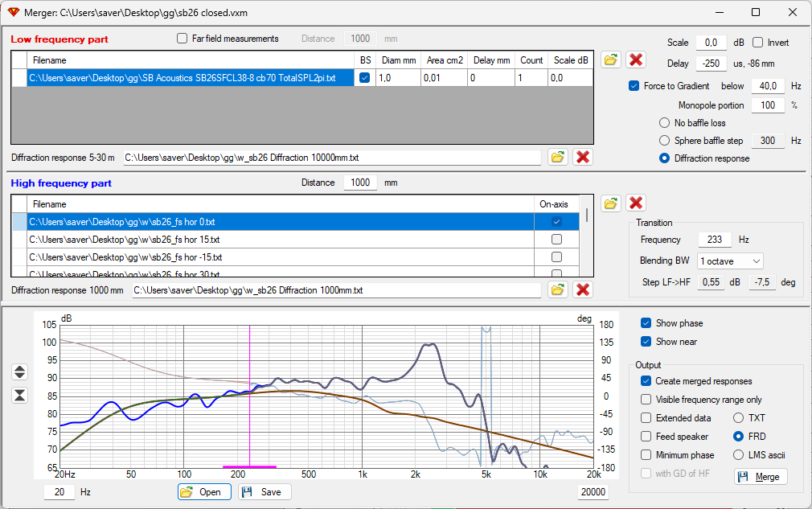Enable Minimum phase option
Viewport: 812px width, 509px height.
(x=646, y=455)
